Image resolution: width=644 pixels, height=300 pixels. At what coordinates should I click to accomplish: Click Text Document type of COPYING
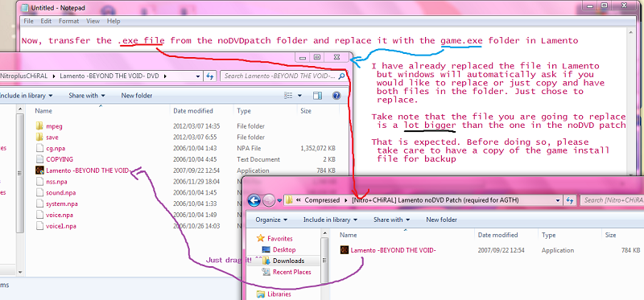(x=258, y=159)
